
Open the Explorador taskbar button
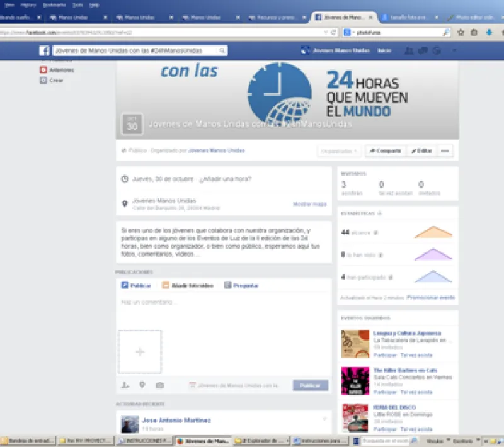coord(261,441)
